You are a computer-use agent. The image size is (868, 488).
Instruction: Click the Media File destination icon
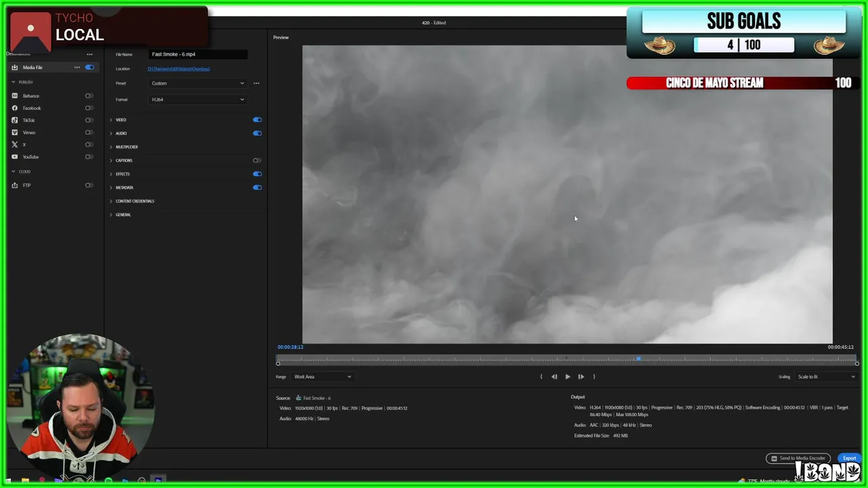pyautogui.click(x=14, y=67)
